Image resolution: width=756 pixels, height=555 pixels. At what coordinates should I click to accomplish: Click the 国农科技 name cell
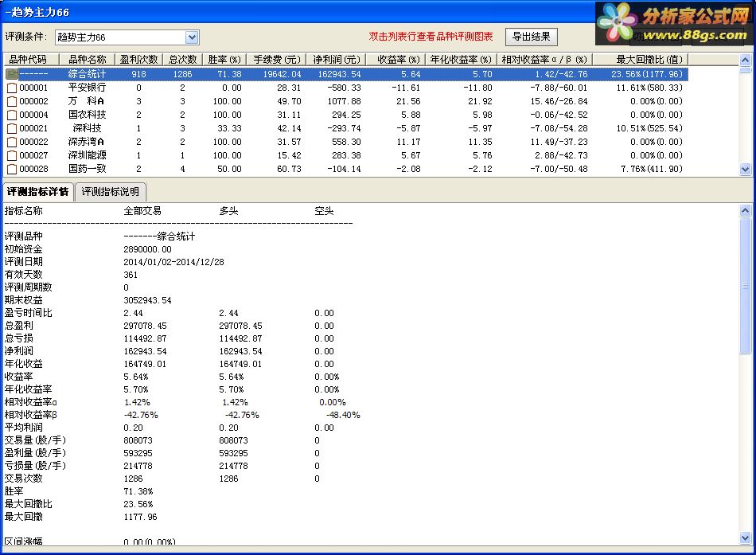click(x=87, y=115)
